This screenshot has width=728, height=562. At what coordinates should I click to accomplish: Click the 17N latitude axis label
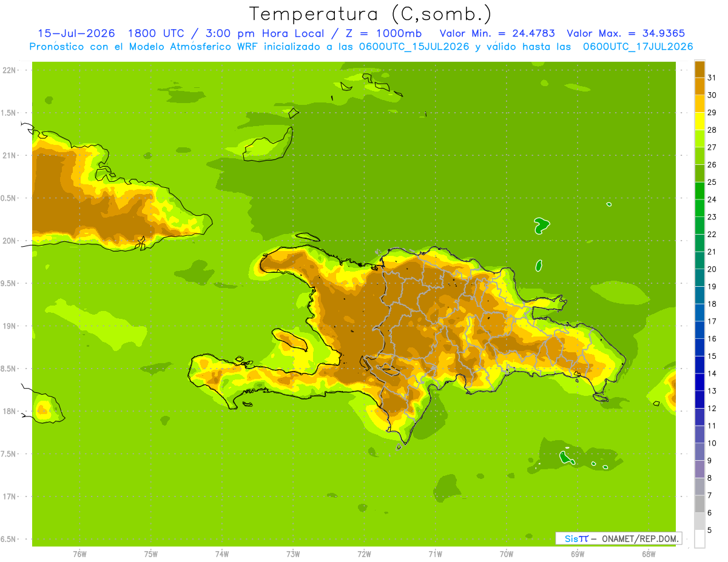[x=10, y=497]
